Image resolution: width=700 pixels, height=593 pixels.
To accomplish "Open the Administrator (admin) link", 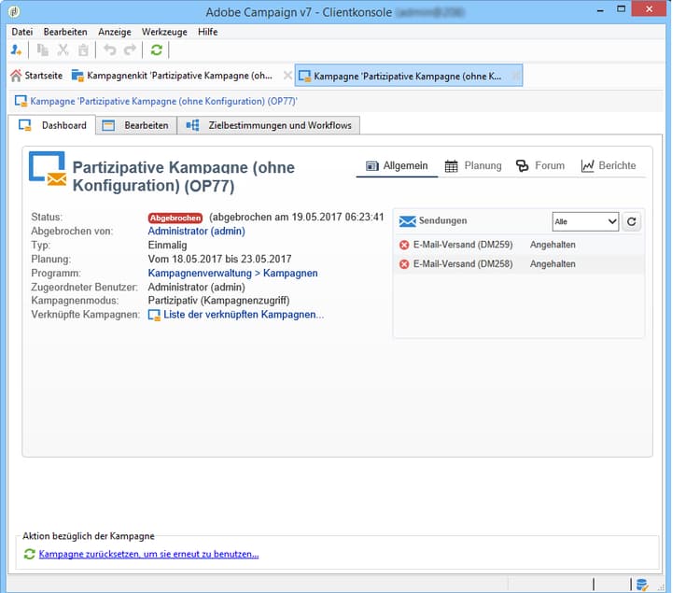I will pyautogui.click(x=196, y=232).
